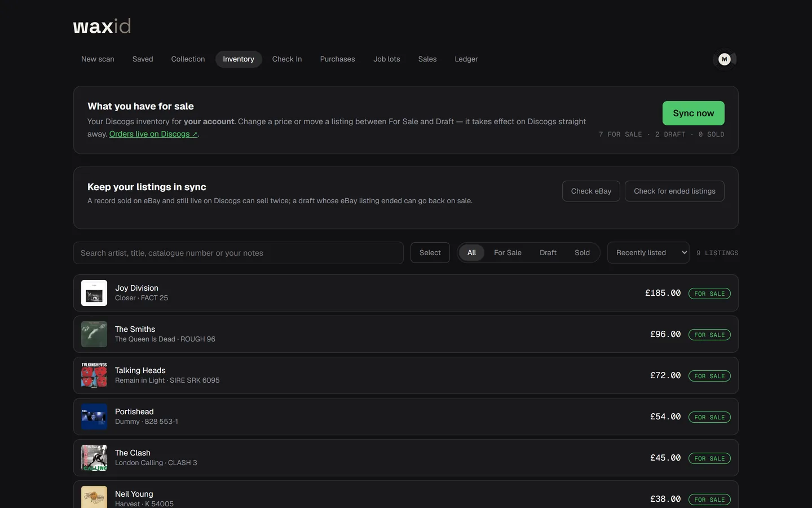Click the Sync now button
This screenshot has width=812, height=508.
coord(693,113)
